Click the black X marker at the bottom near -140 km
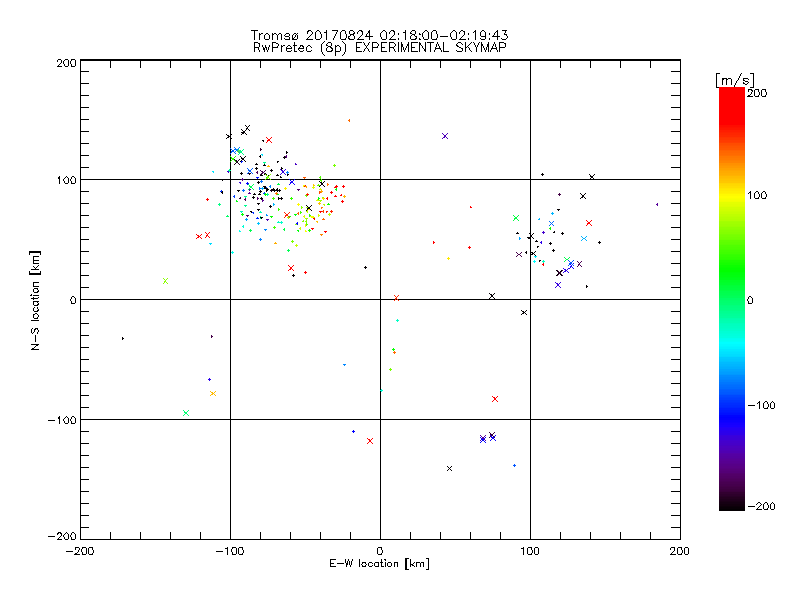Viewport: 800px width, 600px height. point(449,468)
